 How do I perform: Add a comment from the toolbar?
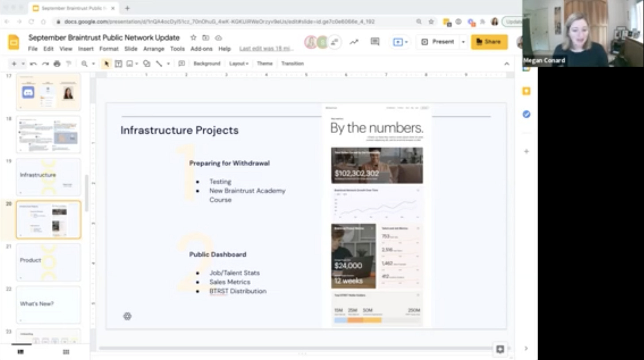181,64
